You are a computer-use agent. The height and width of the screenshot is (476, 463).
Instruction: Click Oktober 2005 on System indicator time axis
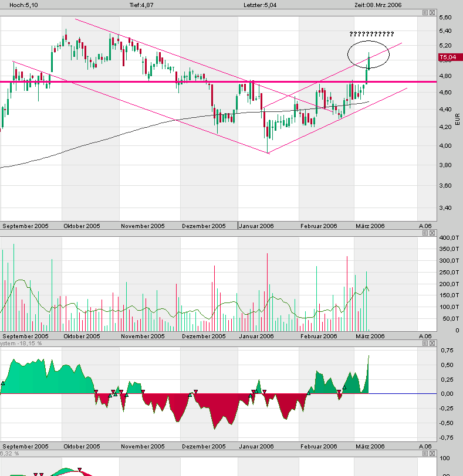pos(82,446)
